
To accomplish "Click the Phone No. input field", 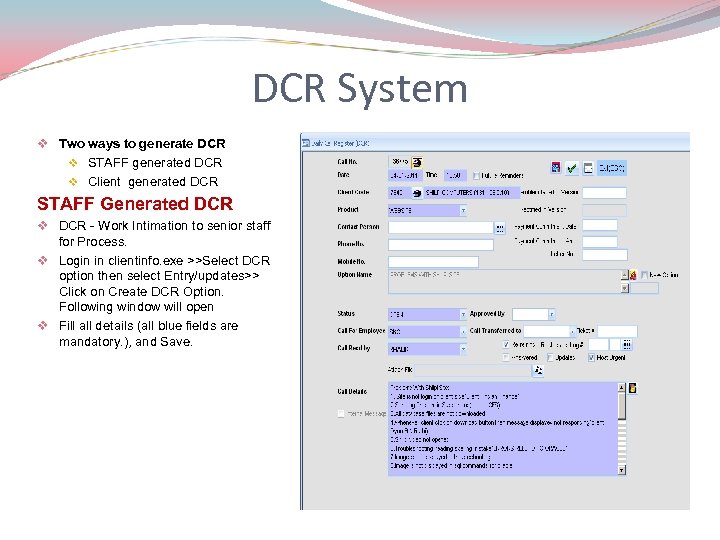I will tap(441, 244).
